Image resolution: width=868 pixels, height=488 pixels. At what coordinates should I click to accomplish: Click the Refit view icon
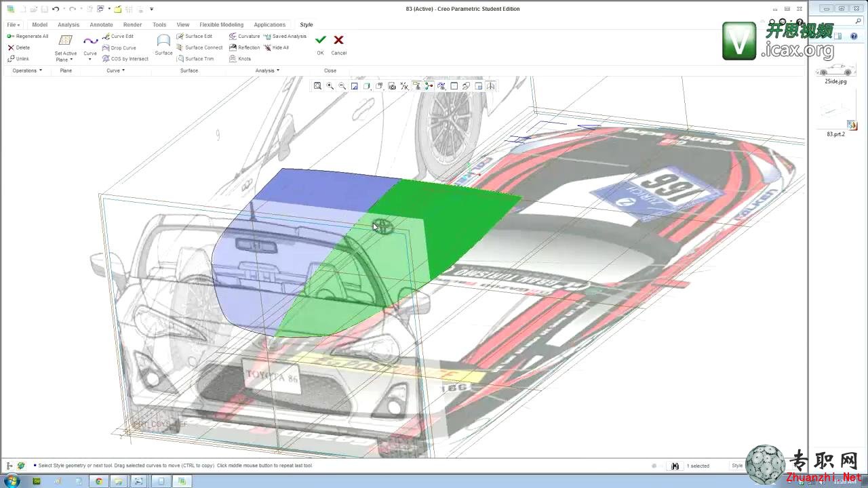(317, 86)
